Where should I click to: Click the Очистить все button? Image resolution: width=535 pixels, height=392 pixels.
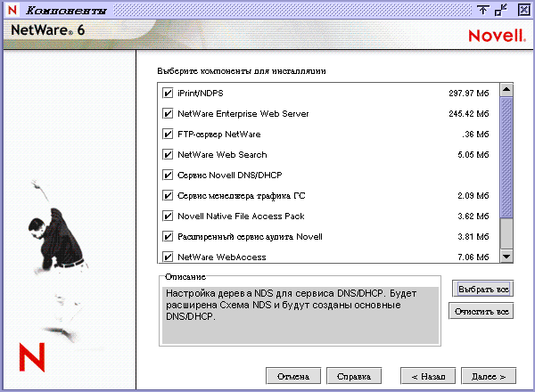pos(481,311)
